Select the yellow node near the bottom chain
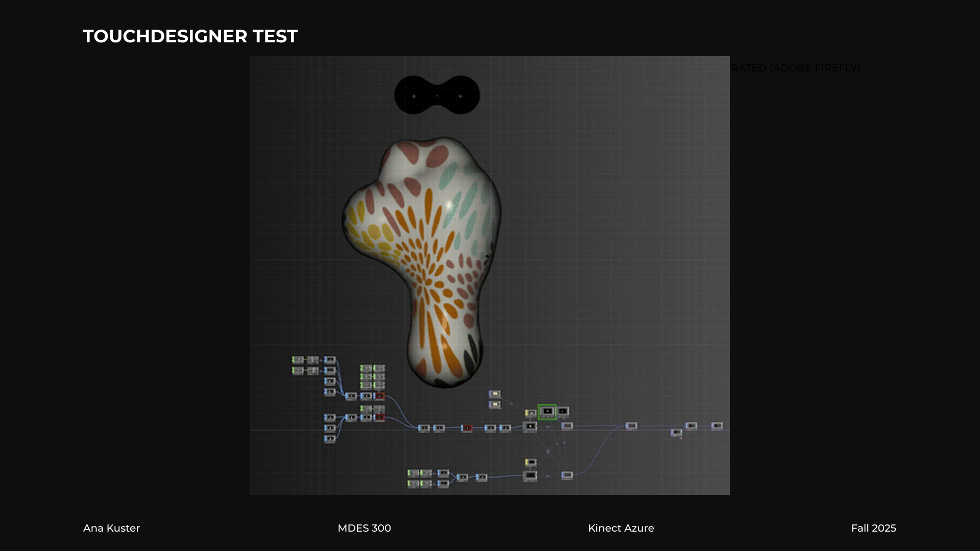Image resolution: width=980 pixels, height=551 pixels. [x=530, y=462]
